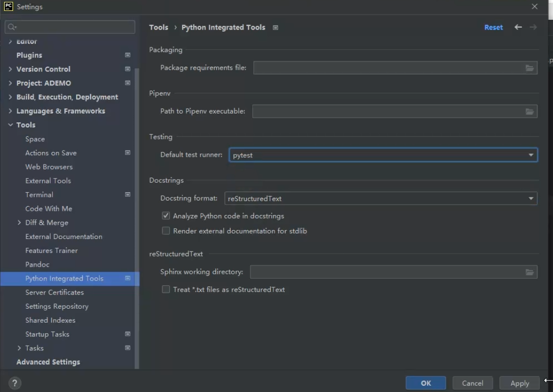Viewport: 553px width, 392px height.
Task: Select Plugins in settings tree
Action: coord(29,55)
